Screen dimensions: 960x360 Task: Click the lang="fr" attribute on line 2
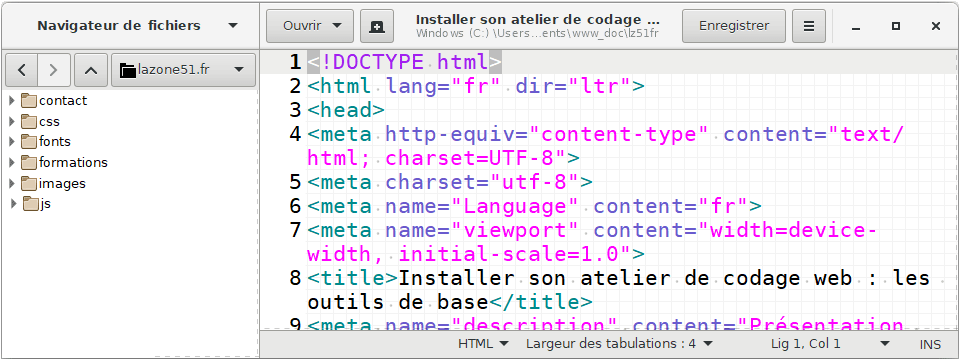(444, 86)
